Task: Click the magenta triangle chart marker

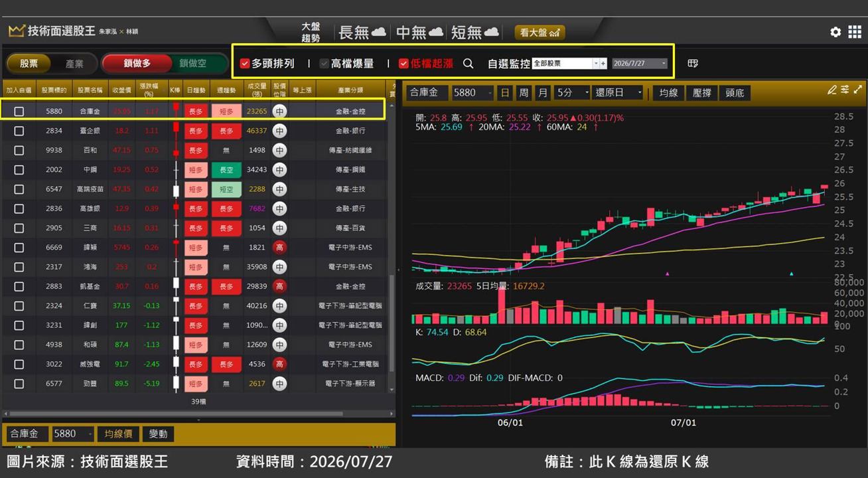Action: (667, 274)
